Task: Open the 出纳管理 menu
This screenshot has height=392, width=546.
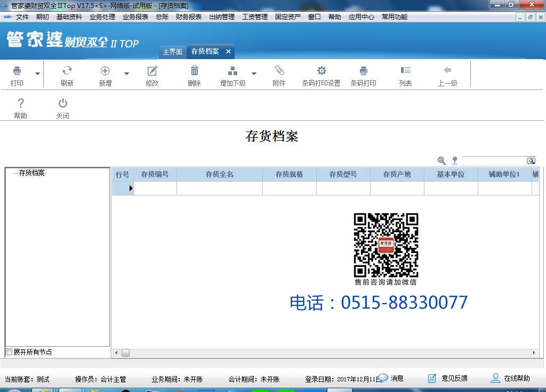Action: [222, 17]
